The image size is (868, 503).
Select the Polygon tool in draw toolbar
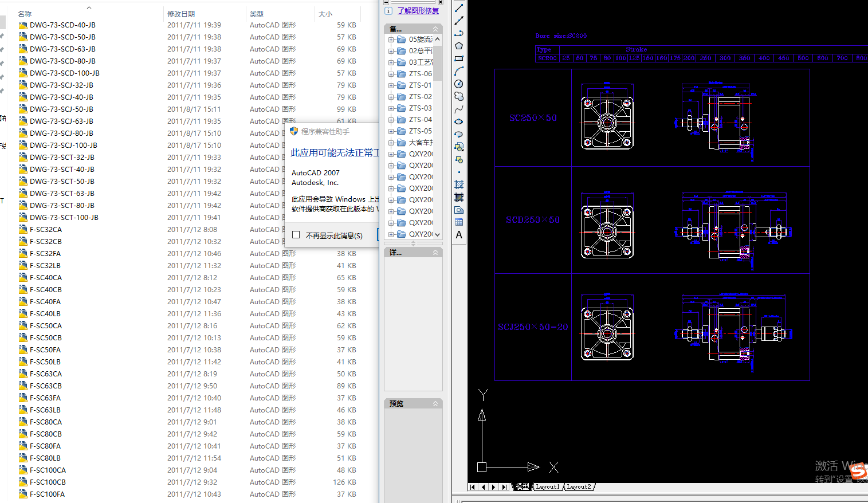[459, 46]
